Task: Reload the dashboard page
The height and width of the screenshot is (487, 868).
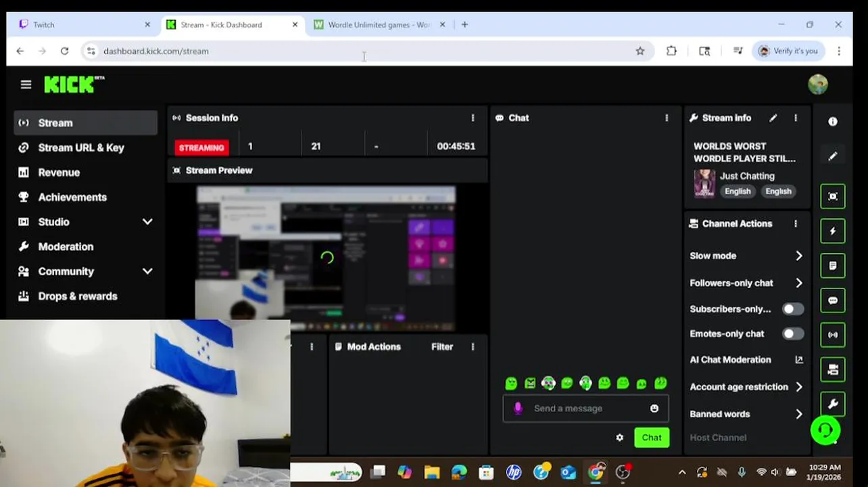Action: 64,51
